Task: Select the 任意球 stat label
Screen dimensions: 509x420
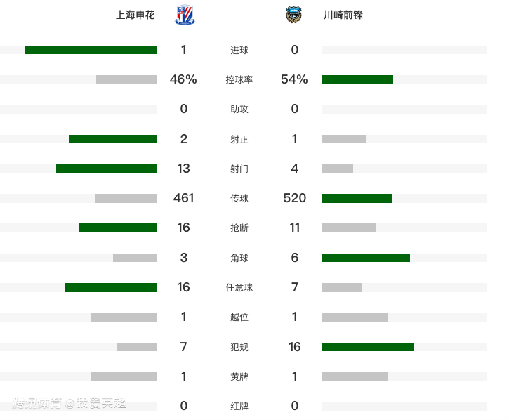Action: point(239,287)
